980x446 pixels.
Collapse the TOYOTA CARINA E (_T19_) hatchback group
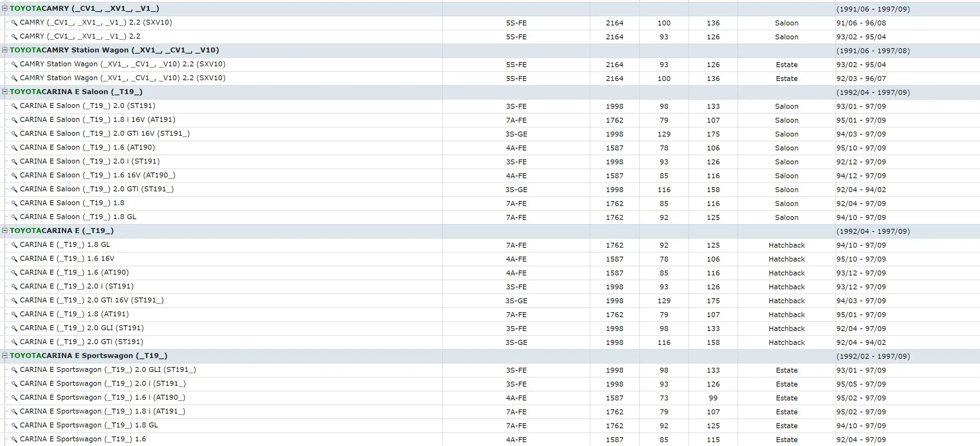point(5,230)
